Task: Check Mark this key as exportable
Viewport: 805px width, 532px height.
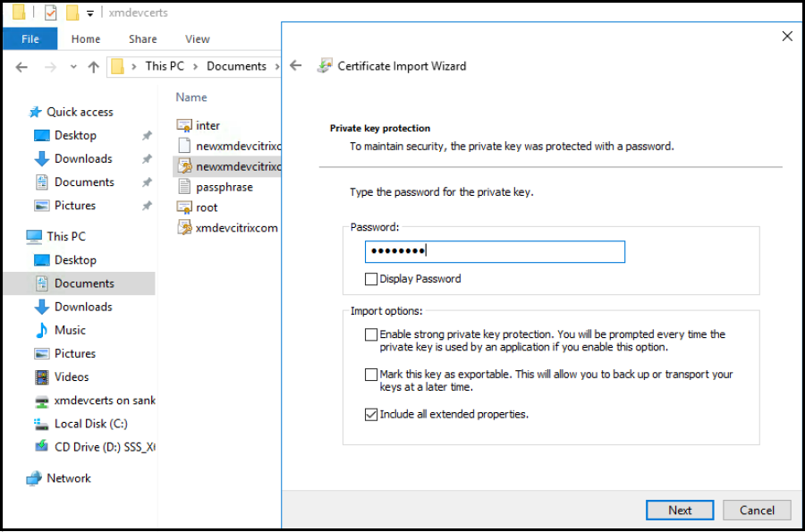Action: tap(370, 375)
